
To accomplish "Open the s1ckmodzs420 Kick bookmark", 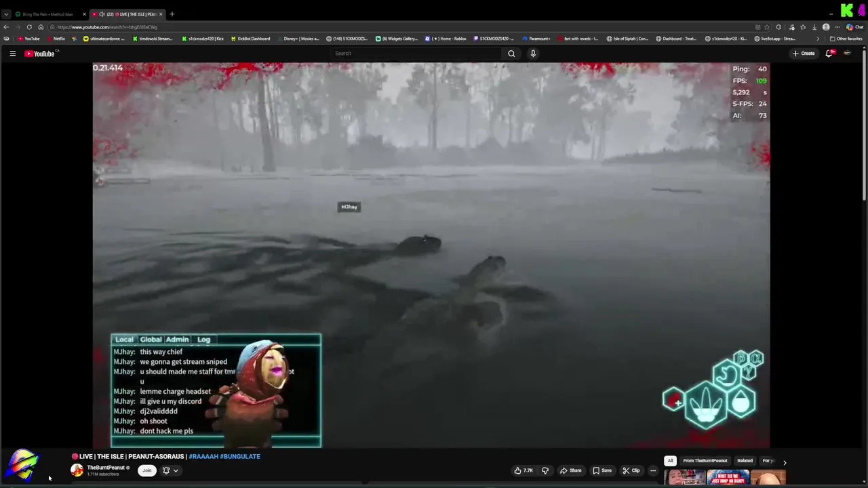I will [x=203, y=39].
